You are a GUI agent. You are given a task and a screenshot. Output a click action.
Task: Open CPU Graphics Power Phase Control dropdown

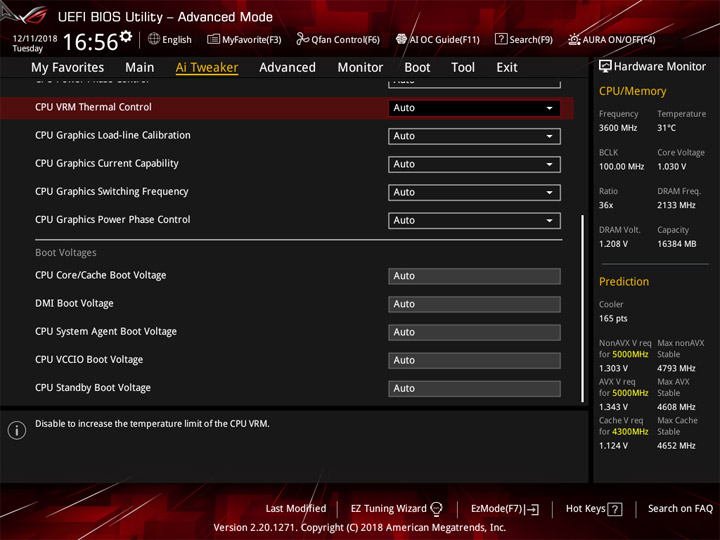pos(474,220)
